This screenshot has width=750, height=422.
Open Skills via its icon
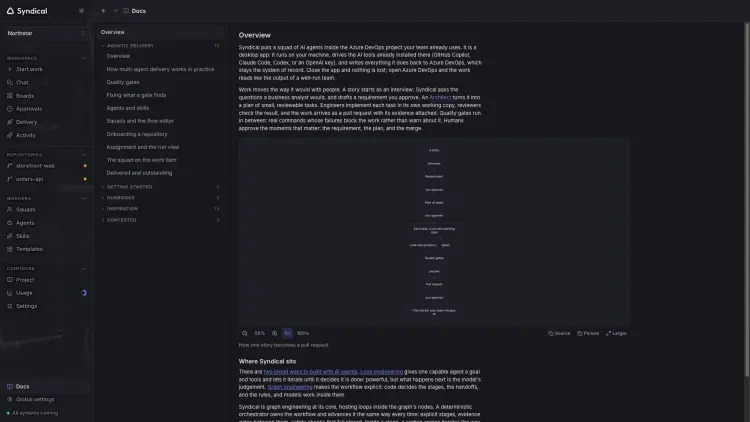(10, 236)
